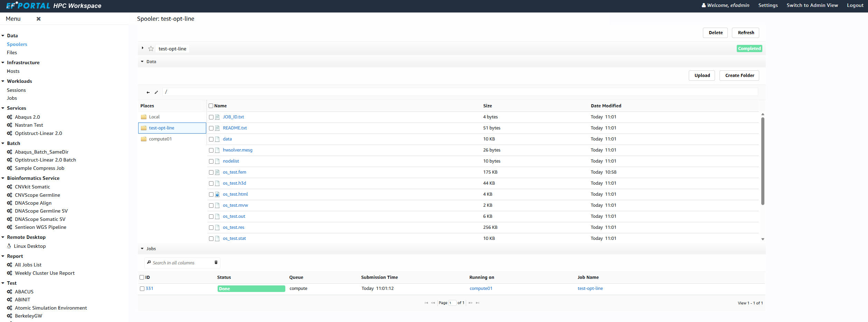The height and width of the screenshot is (322, 868).
Task: Go to Files in the sidebar menu
Action: point(12,53)
